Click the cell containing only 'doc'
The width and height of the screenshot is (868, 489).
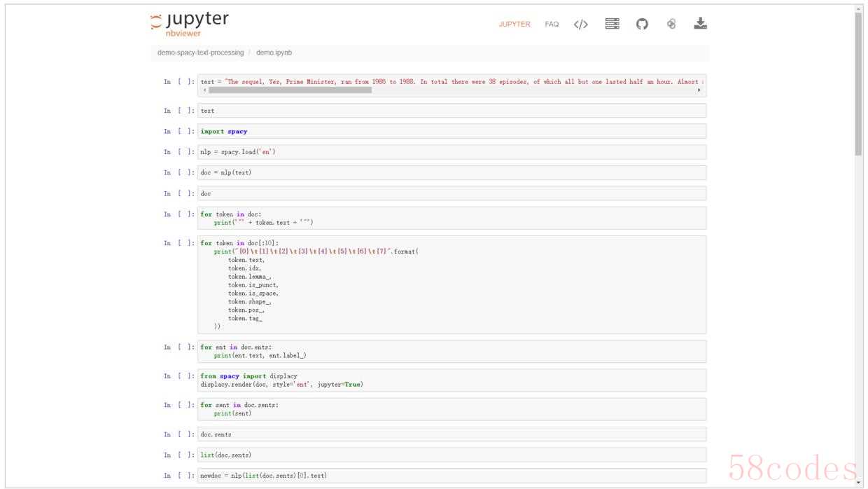[x=452, y=193]
